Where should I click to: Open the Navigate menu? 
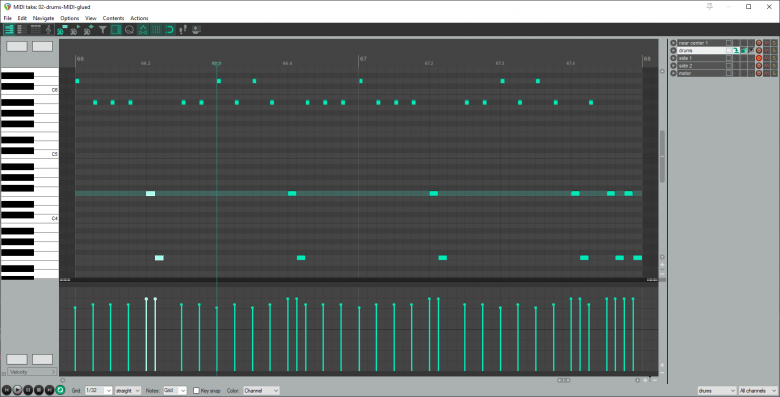43,18
